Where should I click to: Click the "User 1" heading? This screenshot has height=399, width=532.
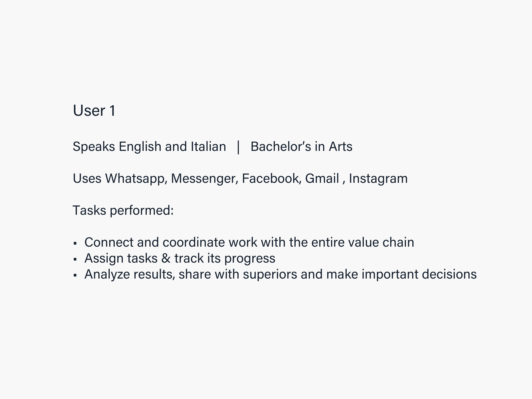pos(94,111)
